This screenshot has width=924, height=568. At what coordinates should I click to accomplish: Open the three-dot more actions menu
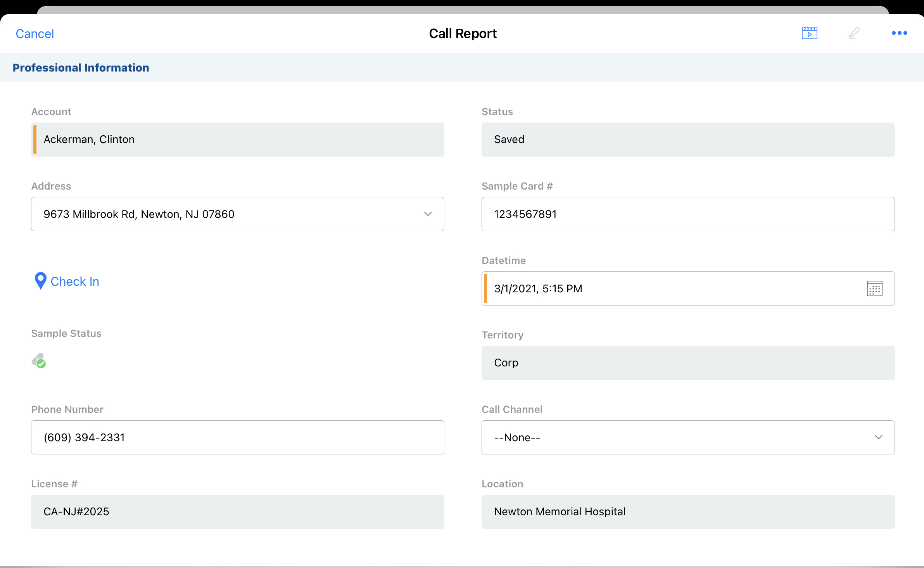(x=899, y=33)
